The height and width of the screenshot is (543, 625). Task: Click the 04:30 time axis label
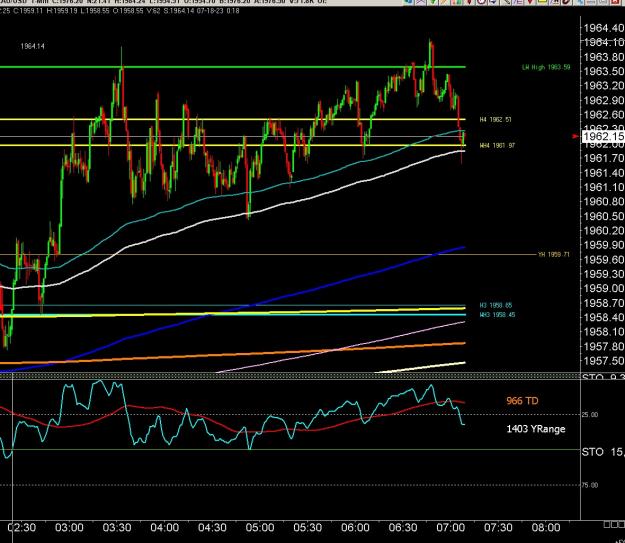(212, 528)
